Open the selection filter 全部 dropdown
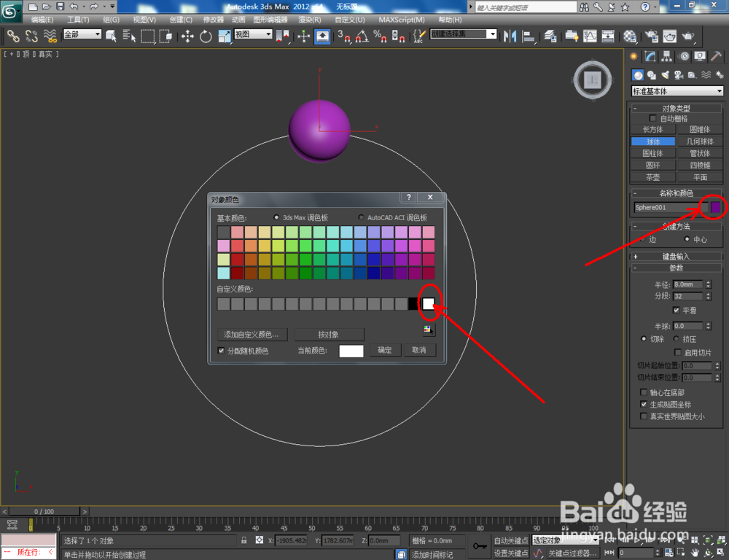Image resolution: width=729 pixels, height=560 pixels. (82, 34)
